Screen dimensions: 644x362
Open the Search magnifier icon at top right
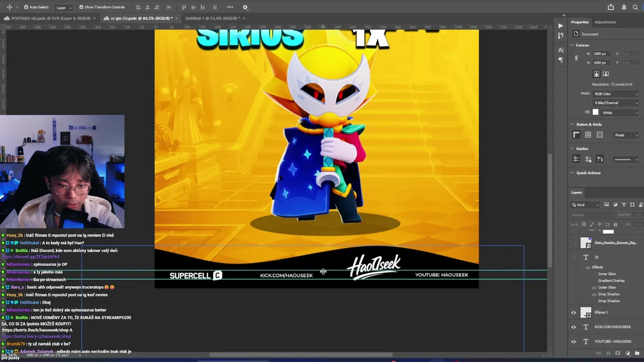635,7
